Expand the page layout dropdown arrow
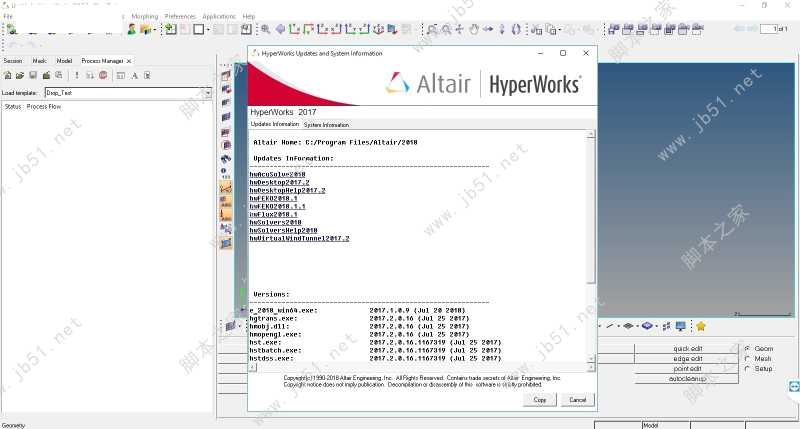 (208, 30)
